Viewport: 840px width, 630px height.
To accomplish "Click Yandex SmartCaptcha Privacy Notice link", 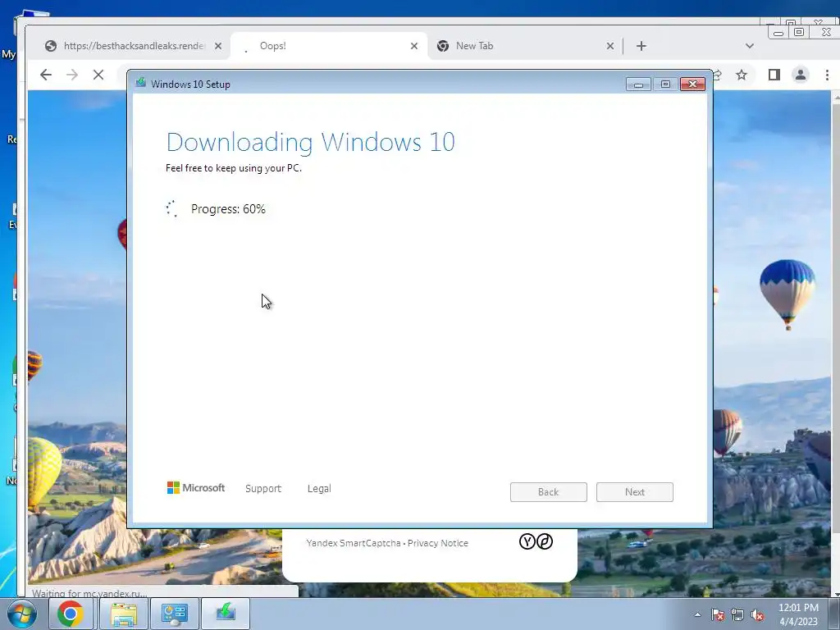I will (x=438, y=543).
